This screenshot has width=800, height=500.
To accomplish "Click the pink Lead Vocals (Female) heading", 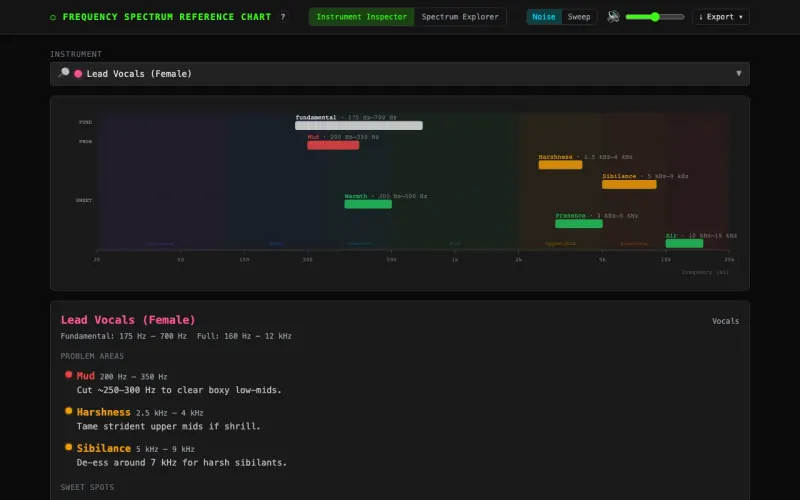I will pos(128,320).
